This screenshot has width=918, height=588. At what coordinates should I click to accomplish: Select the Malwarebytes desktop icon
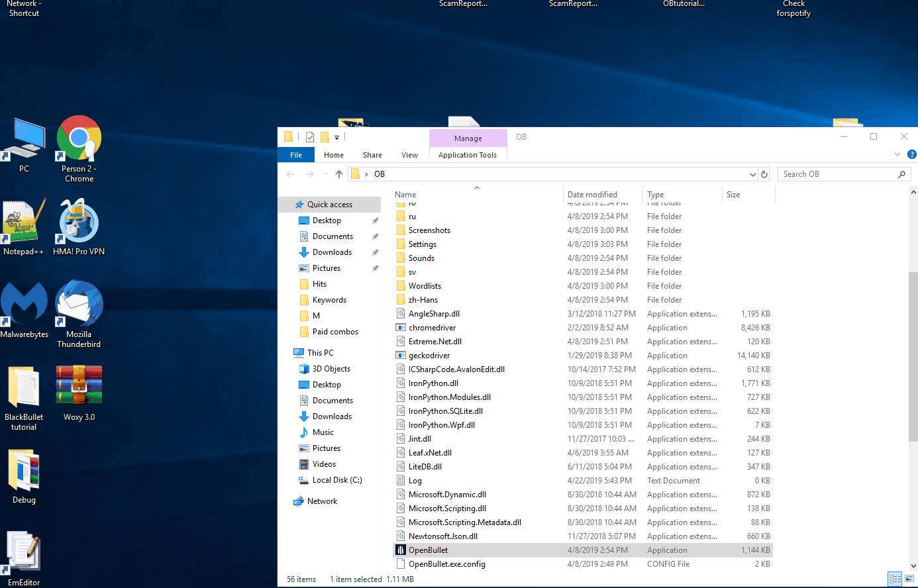25,310
